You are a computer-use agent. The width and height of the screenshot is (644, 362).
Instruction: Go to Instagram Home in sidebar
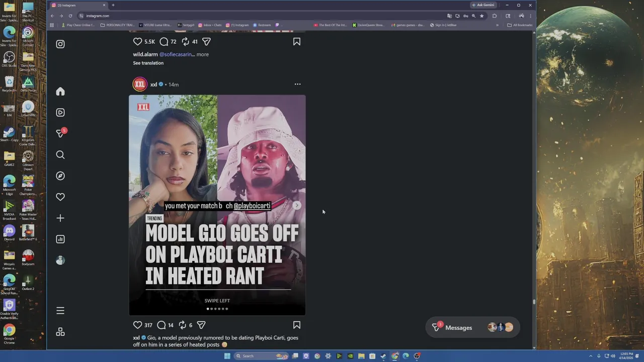pos(60,92)
